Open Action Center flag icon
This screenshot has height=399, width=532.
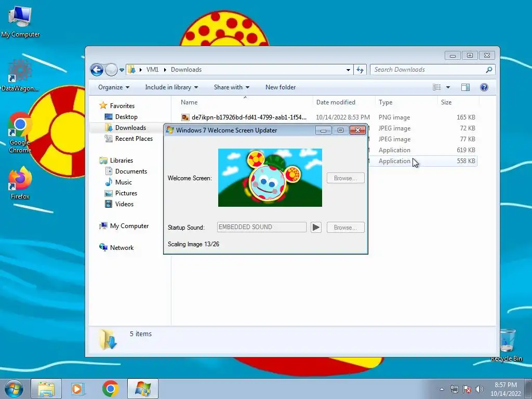[467, 389]
